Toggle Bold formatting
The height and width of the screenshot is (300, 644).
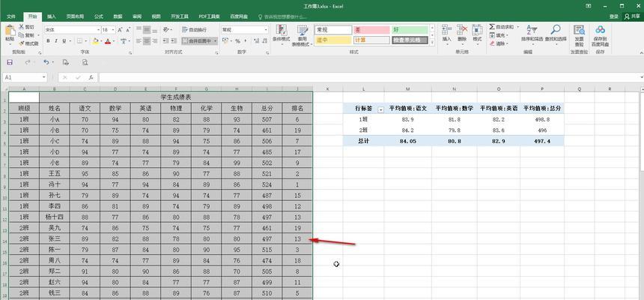point(48,41)
